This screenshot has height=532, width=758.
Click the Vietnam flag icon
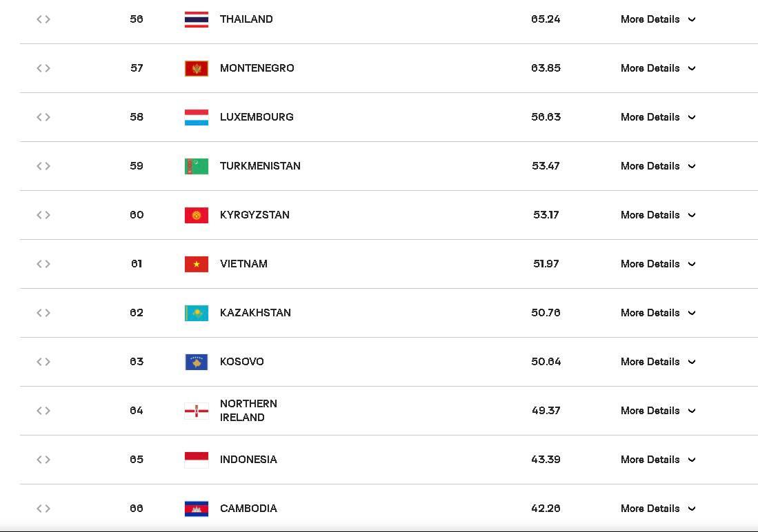[197, 264]
